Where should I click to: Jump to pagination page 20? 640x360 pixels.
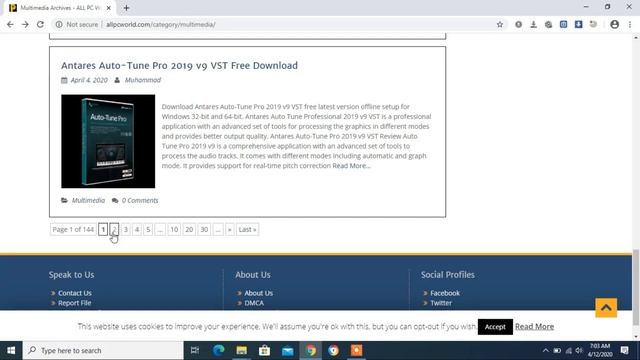click(x=189, y=229)
